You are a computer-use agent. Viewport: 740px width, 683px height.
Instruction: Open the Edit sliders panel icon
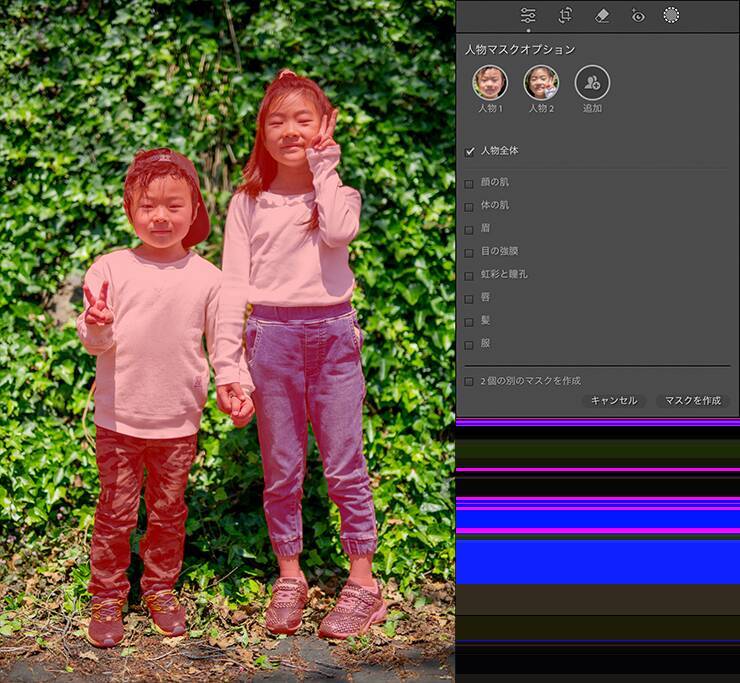tap(528, 15)
